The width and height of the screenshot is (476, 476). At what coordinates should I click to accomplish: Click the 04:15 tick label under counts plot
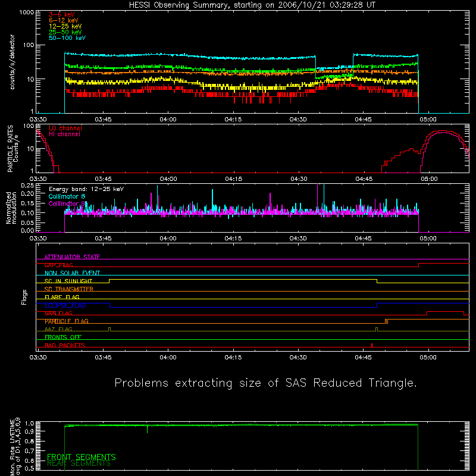(x=233, y=120)
